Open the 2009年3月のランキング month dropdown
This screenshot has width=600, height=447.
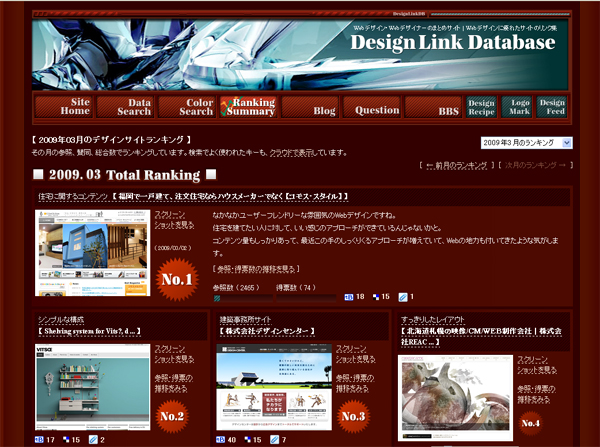tap(526, 143)
